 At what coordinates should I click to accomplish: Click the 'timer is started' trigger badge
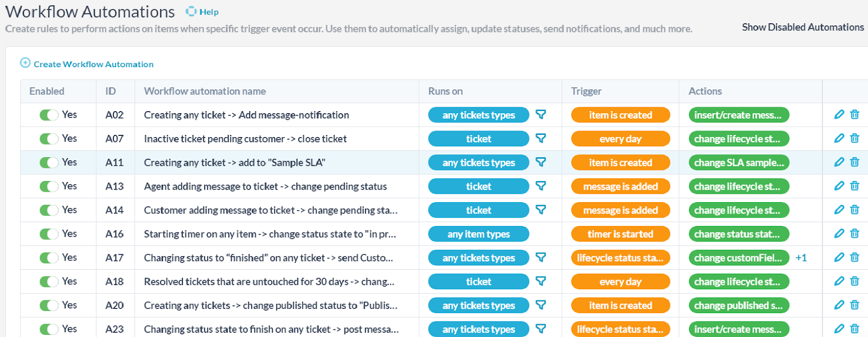tap(620, 234)
